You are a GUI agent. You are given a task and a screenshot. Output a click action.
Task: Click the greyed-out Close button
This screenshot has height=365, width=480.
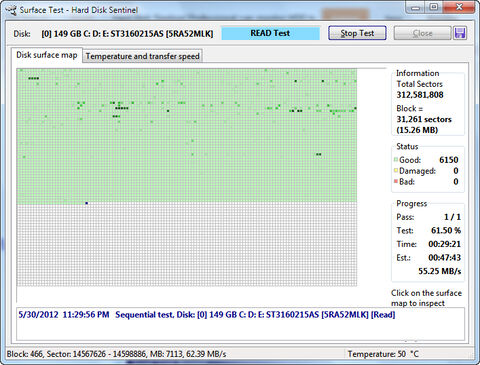(x=422, y=33)
